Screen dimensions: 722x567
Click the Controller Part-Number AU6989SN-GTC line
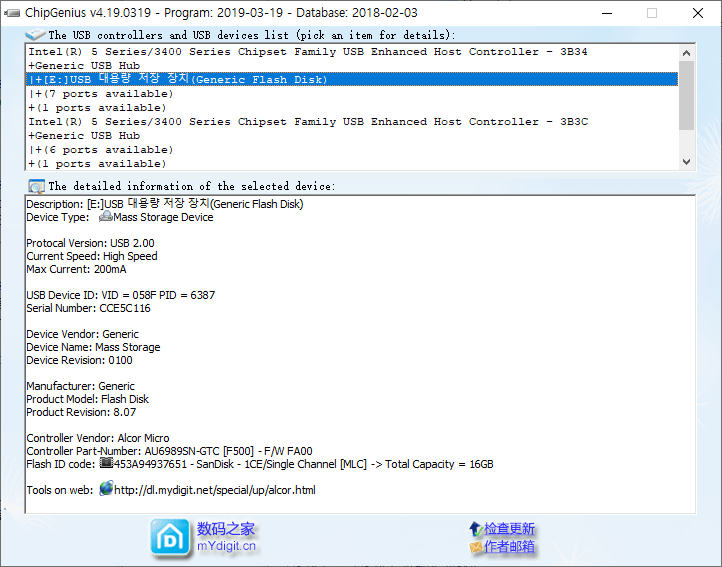169,451
